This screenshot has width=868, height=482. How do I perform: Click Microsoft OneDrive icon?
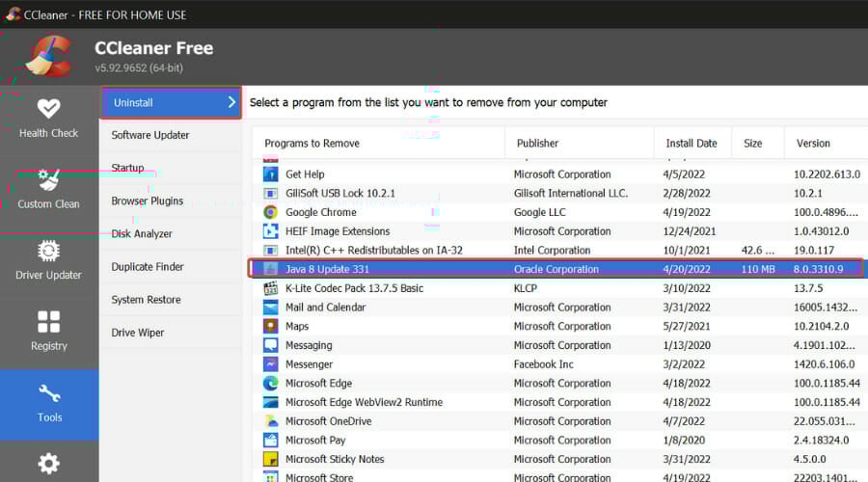[x=270, y=421]
